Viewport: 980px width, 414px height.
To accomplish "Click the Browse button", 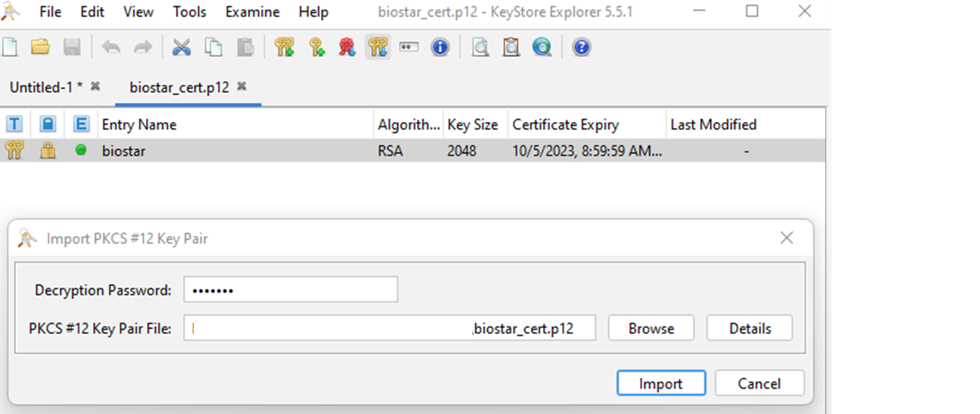I will pos(651,328).
